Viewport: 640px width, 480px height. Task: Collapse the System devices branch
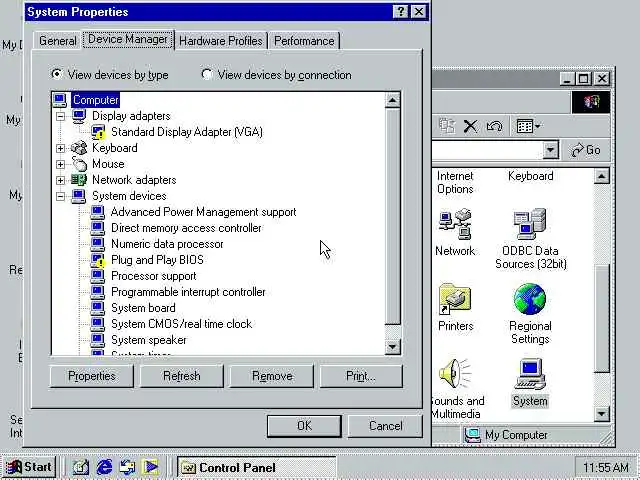pos(60,196)
